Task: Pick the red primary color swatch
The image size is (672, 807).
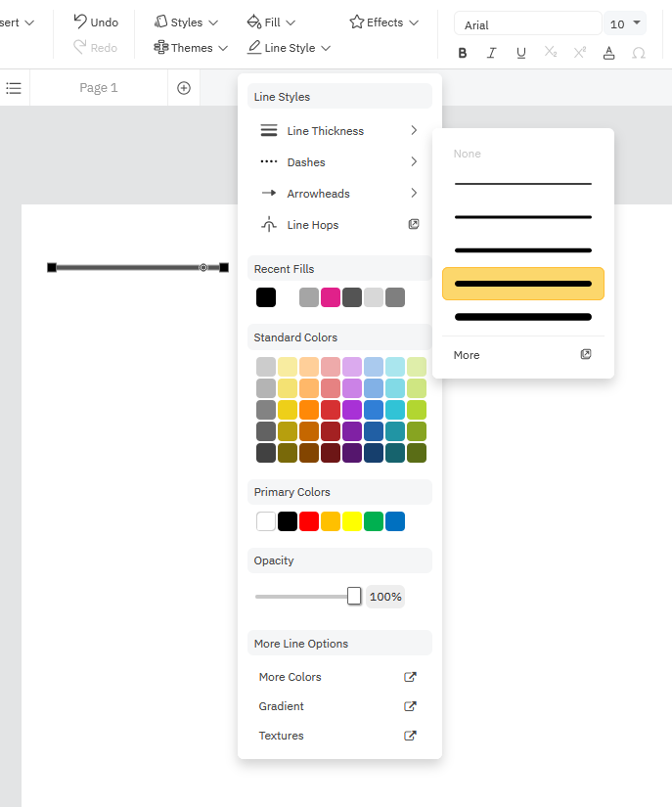Action: click(x=309, y=521)
